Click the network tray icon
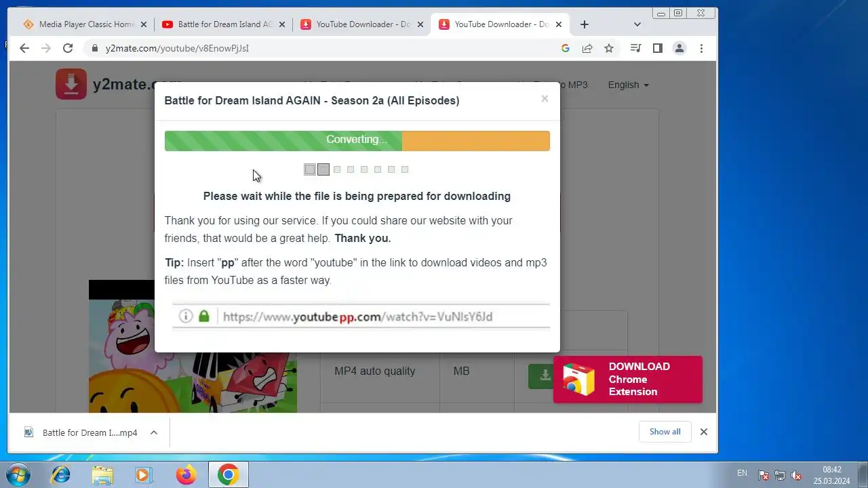 click(x=780, y=475)
